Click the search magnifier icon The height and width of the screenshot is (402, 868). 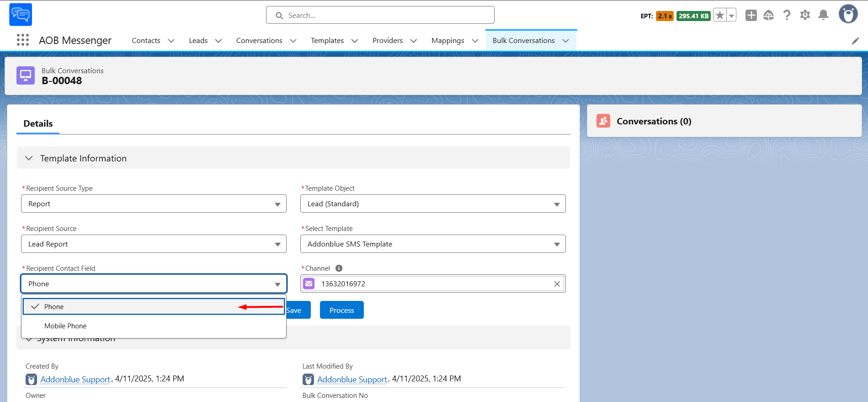tap(279, 16)
